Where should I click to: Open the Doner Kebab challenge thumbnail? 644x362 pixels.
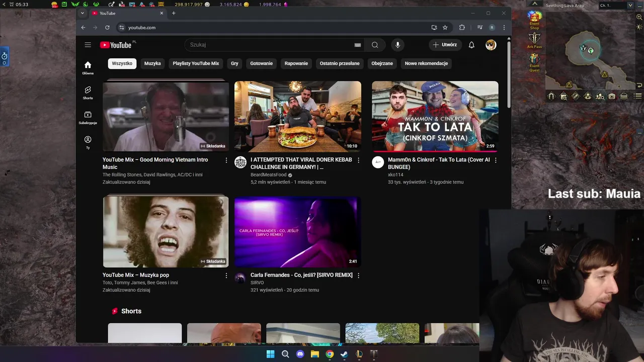(x=298, y=116)
